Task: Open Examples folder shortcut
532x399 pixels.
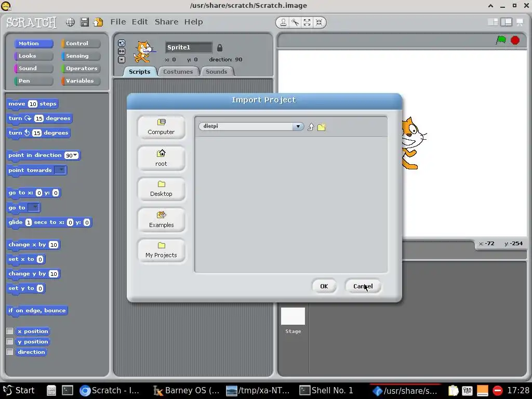Action: click(x=161, y=220)
